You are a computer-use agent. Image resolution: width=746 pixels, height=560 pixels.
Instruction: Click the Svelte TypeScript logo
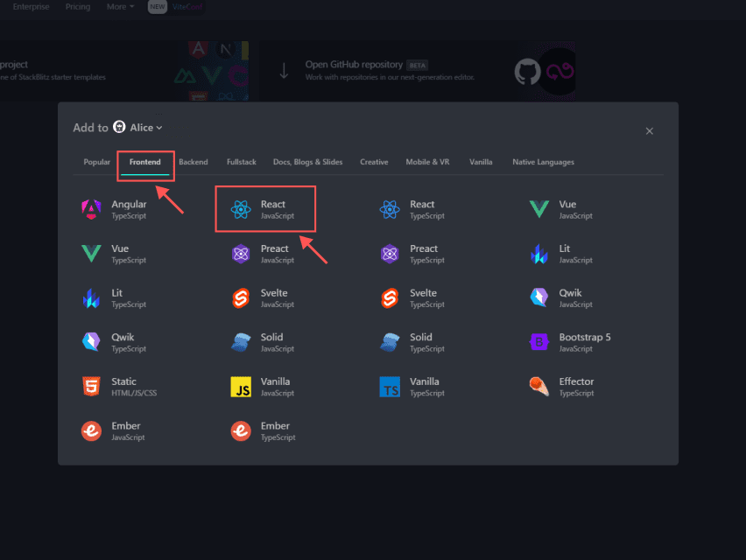coord(390,298)
